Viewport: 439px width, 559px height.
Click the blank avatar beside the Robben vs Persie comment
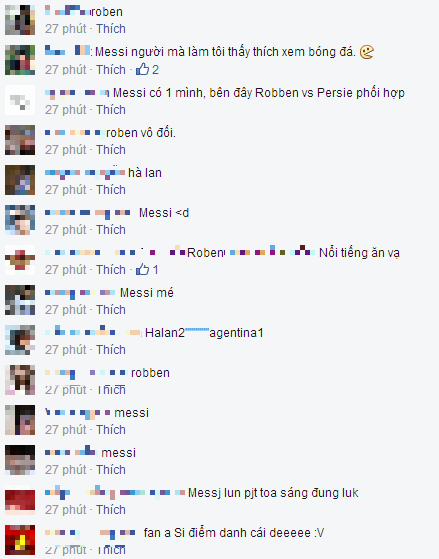(x=20, y=100)
